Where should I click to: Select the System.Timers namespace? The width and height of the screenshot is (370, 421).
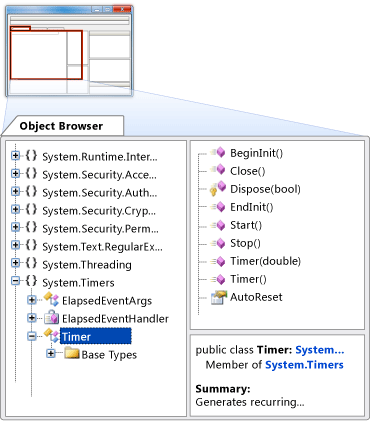pyautogui.click(x=78, y=282)
